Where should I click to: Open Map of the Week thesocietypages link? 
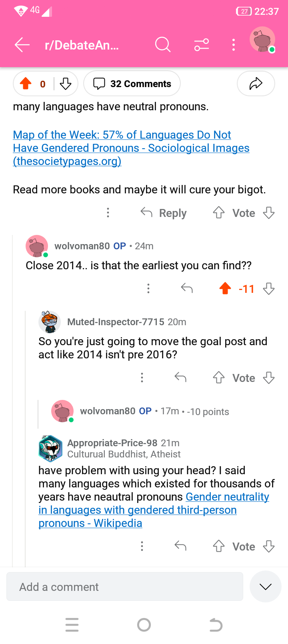pos(131,148)
